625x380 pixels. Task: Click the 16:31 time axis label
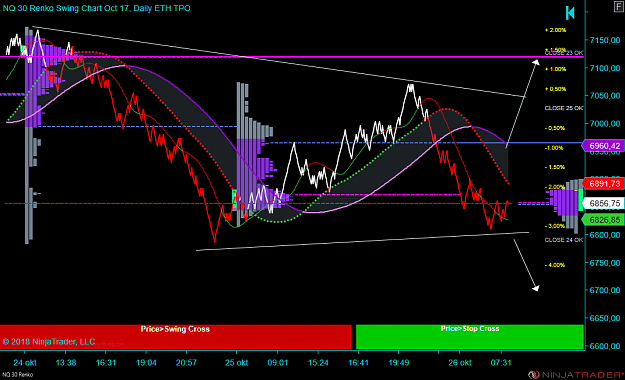click(106, 363)
